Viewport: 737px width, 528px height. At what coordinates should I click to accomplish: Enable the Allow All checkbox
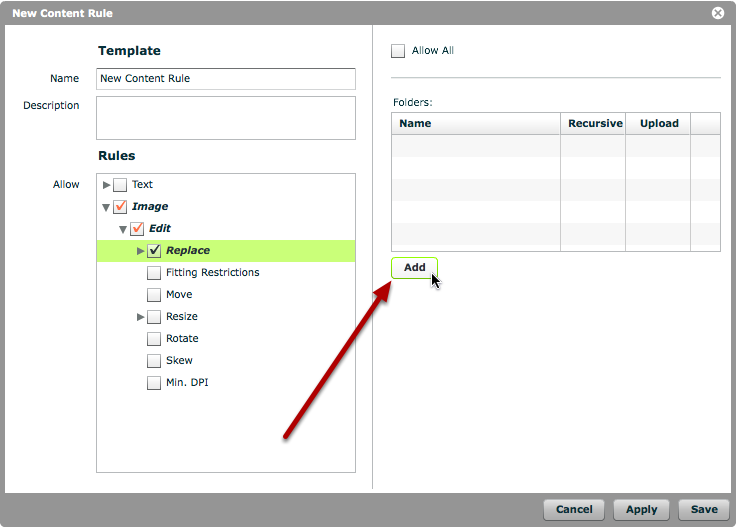pyautogui.click(x=398, y=51)
